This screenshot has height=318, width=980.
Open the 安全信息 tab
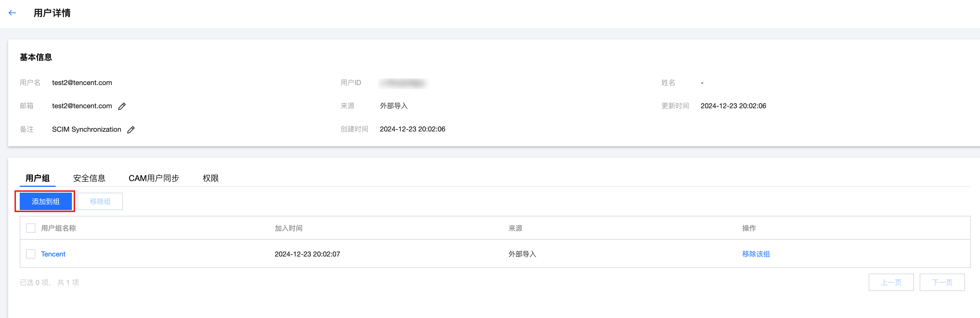coord(89,178)
